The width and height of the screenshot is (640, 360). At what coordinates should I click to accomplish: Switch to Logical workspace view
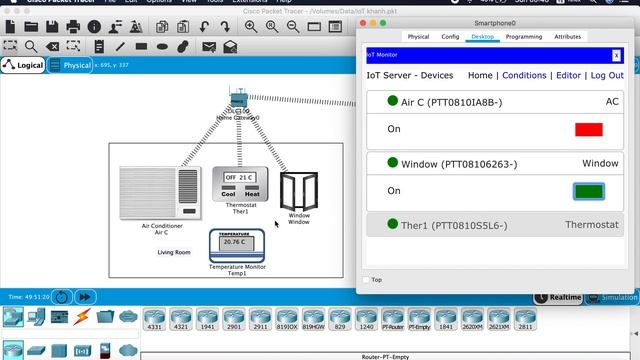(x=23, y=65)
